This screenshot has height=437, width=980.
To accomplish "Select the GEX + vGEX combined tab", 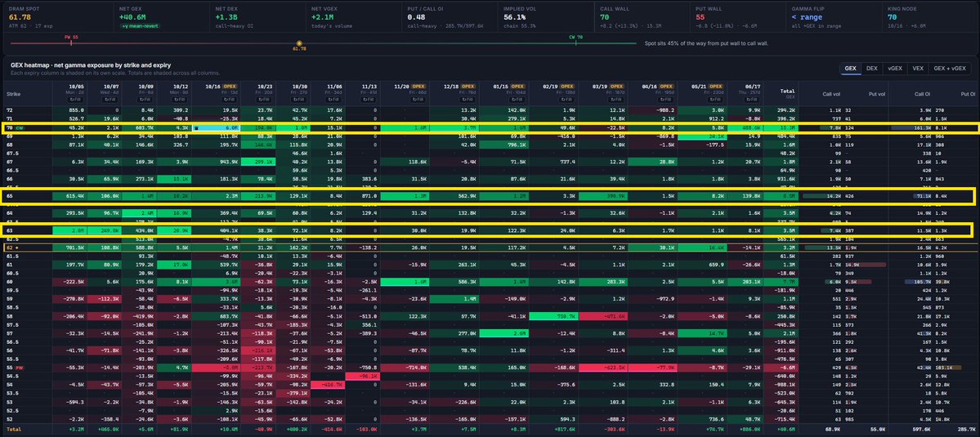I will pyautogui.click(x=950, y=69).
